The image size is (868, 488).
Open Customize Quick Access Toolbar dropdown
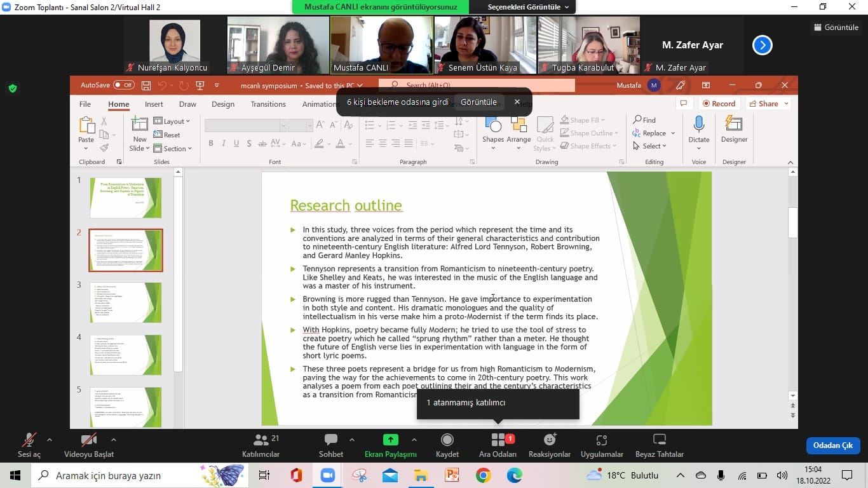[217, 85]
